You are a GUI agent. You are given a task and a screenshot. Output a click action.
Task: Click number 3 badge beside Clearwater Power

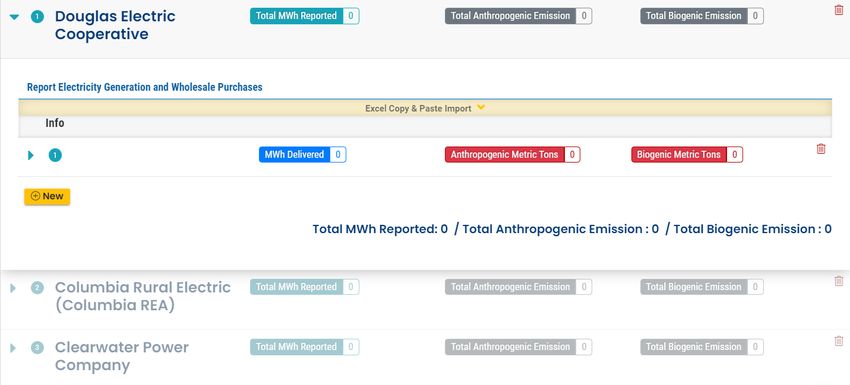point(37,348)
